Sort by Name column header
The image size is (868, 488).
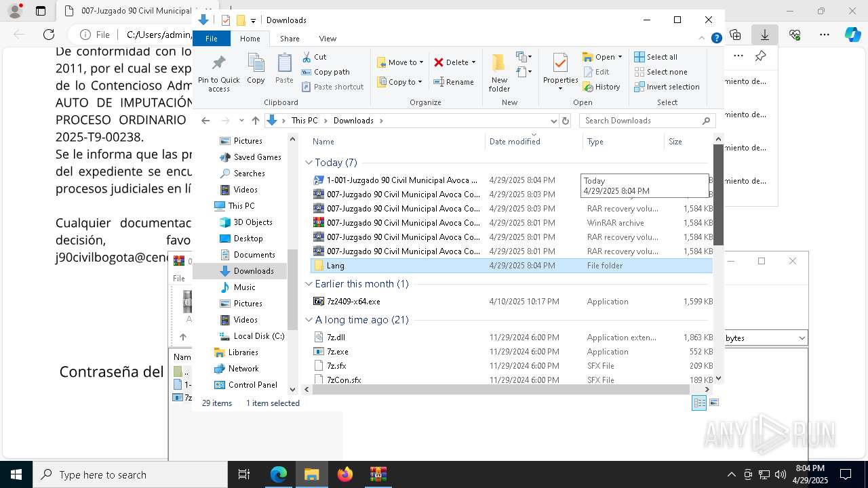pyautogui.click(x=397, y=142)
